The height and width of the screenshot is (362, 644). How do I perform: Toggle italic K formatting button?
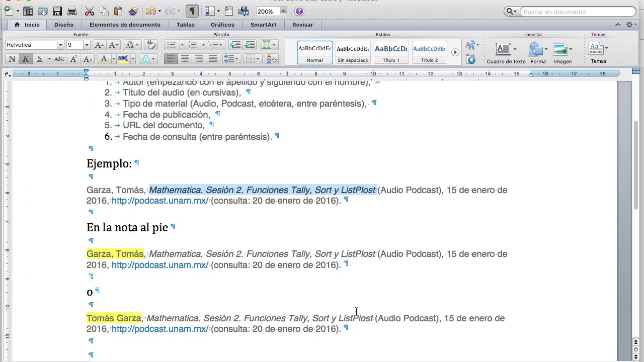coord(25,59)
